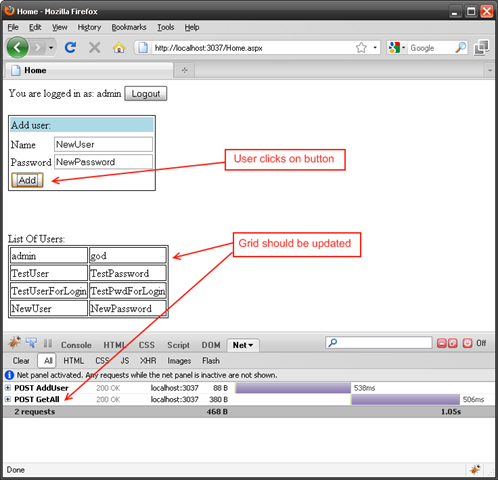
Task: Activate the Firebug Inspect element icon
Action: click(31, 343)
